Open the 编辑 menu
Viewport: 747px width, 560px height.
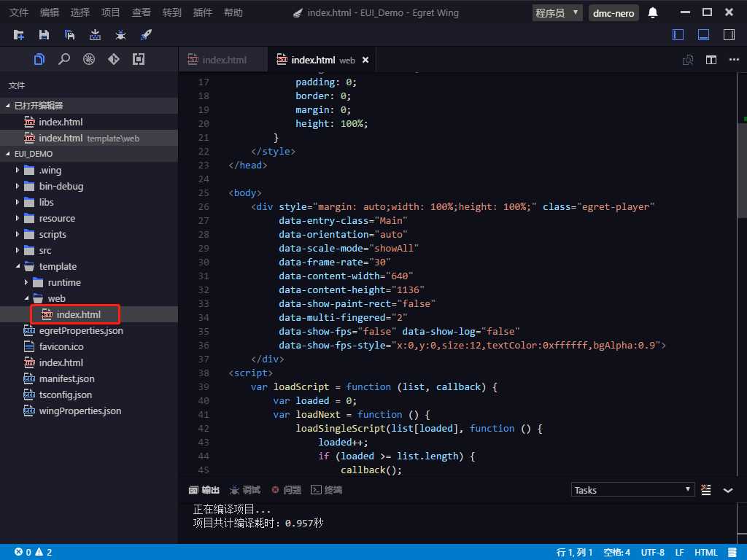(50, 13)
